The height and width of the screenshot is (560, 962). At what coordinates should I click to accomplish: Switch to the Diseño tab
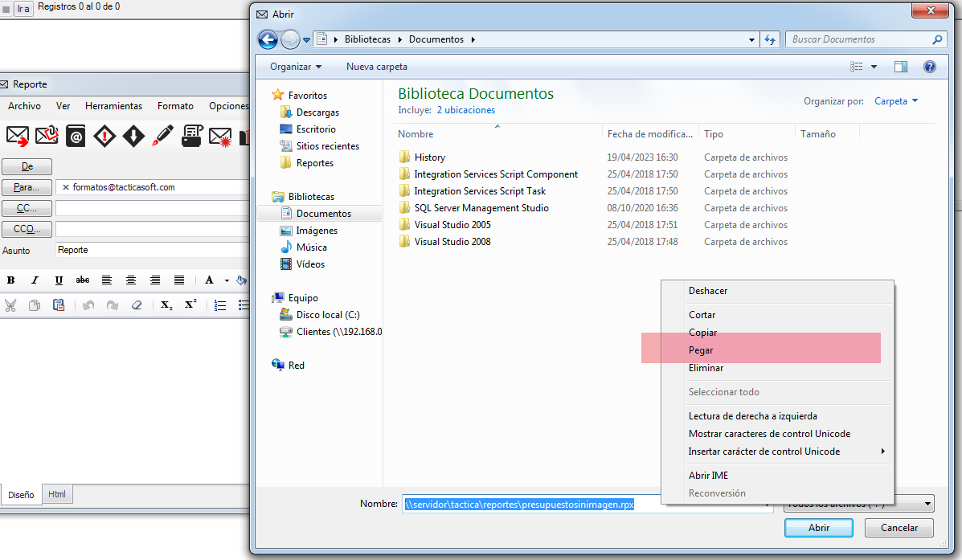point(21,495)
